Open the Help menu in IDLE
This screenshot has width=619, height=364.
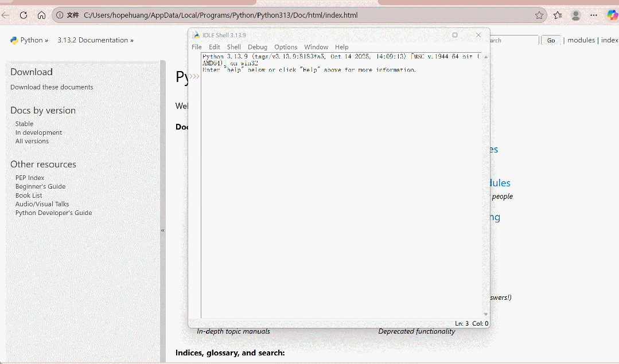pos(342,47)
